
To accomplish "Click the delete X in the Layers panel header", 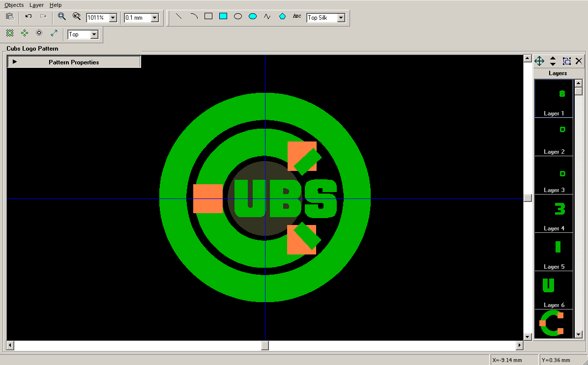I will [579, 61].
